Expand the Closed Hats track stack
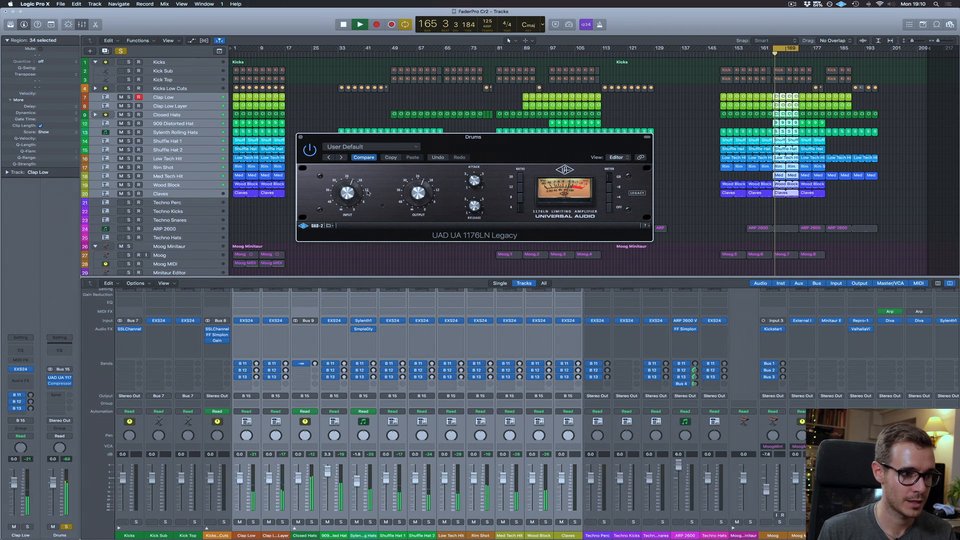Image resolution: width=960 pixels, height=540 pixels. 95,114
